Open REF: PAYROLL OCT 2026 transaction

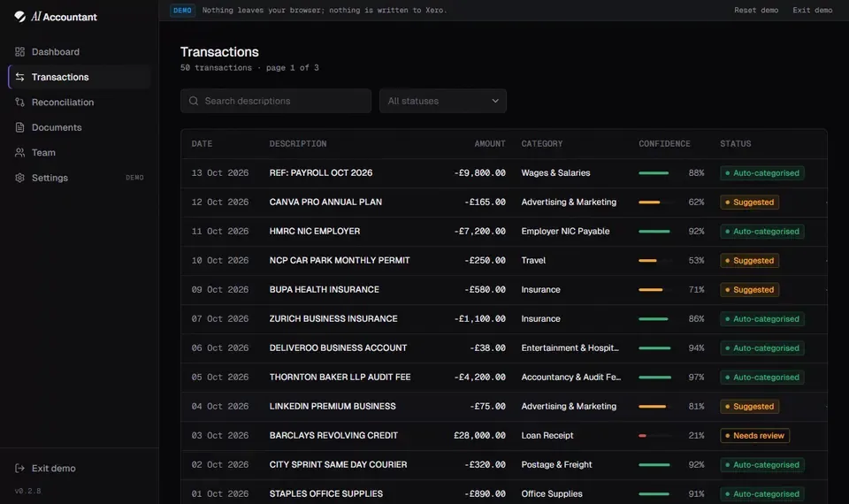point(504,172)
